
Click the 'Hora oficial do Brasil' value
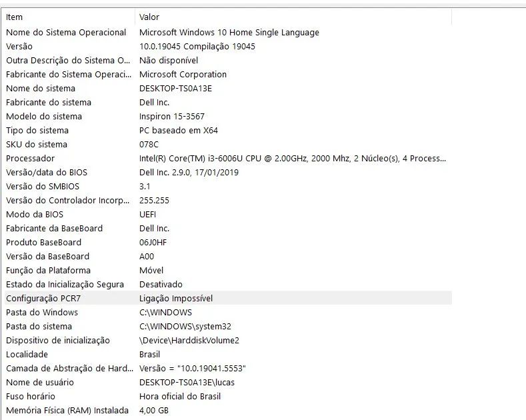pyautogui.click(x=180, y=397)
